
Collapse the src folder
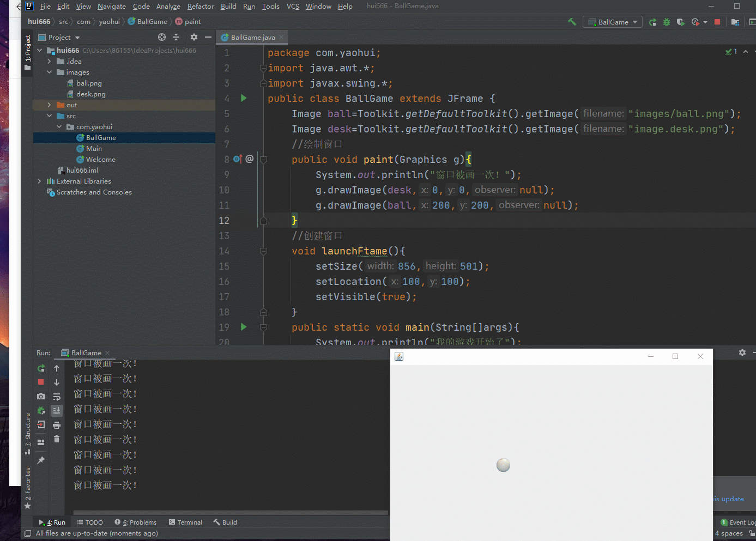pos(49,116)
